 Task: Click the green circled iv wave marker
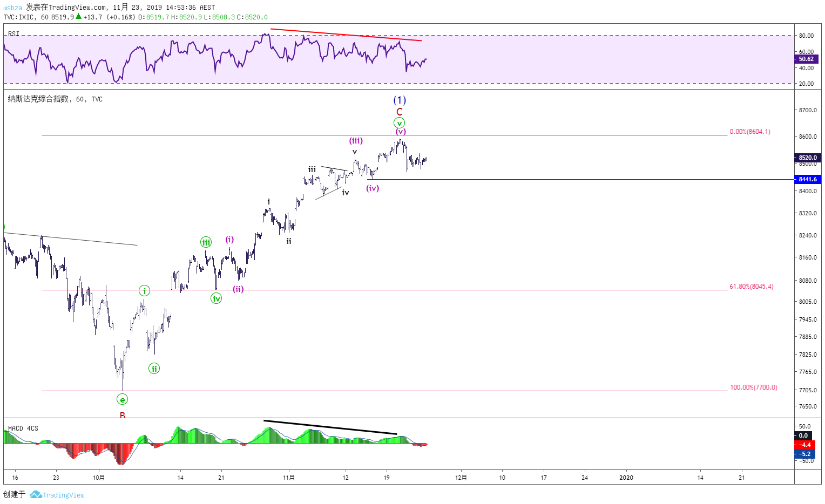216,298
